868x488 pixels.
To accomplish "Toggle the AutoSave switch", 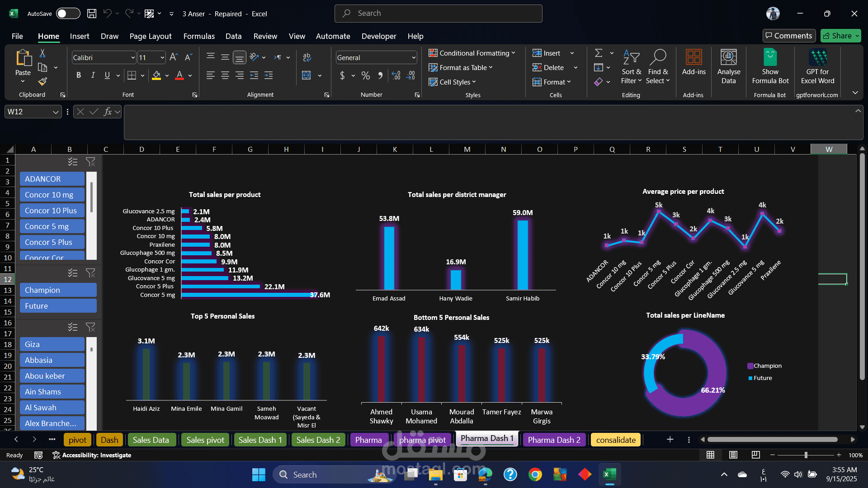I will click(x=68, y=14).
